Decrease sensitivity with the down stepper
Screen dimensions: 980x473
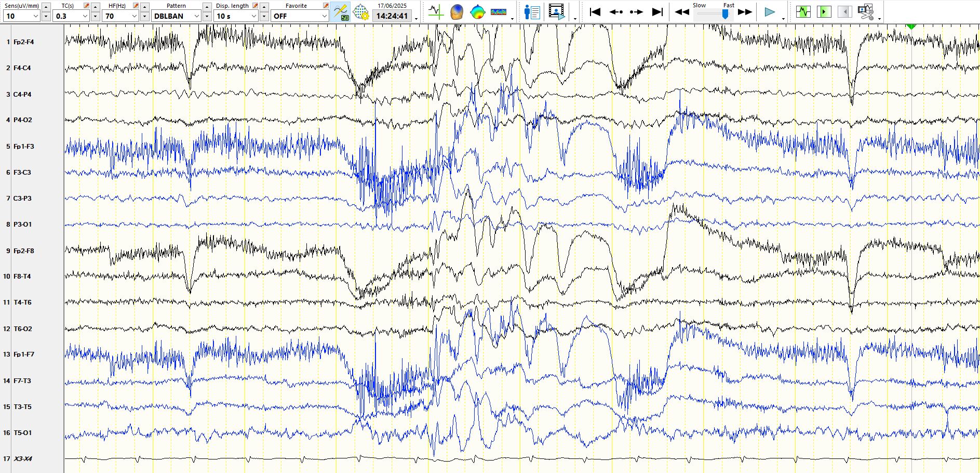pyautogui.click(x=46, y=16)
